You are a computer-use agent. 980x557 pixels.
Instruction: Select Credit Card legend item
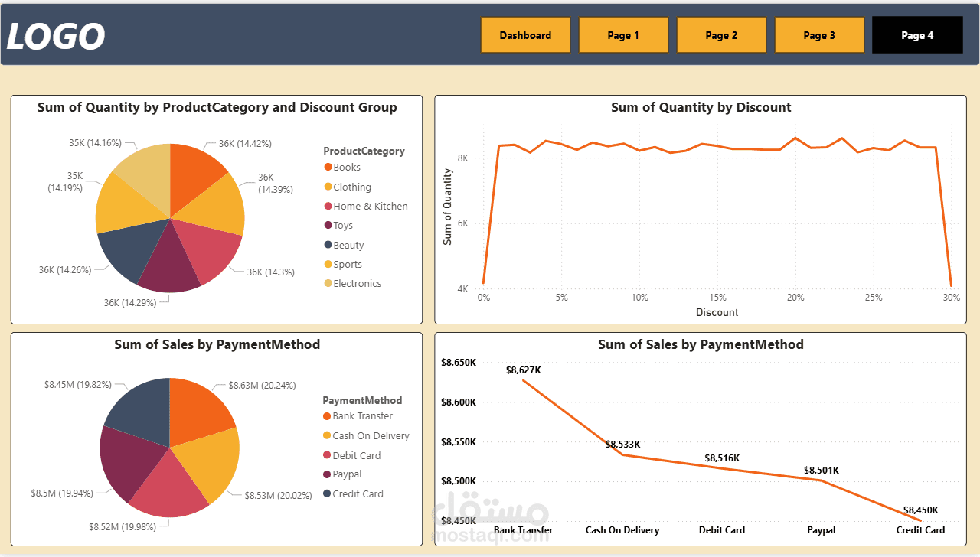354,494
